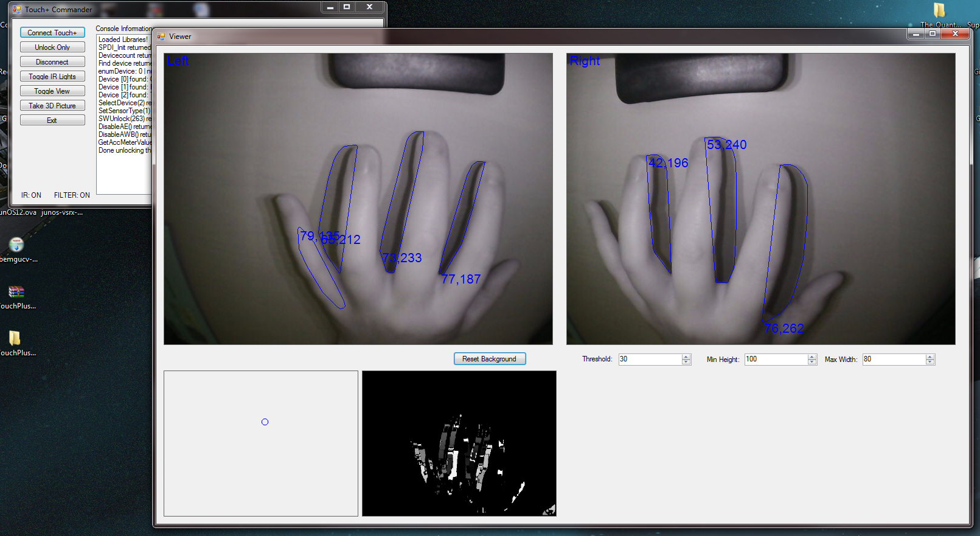Increase the Threshold value with up arrow
Screen dimensions: 980x536
(686, 357)
